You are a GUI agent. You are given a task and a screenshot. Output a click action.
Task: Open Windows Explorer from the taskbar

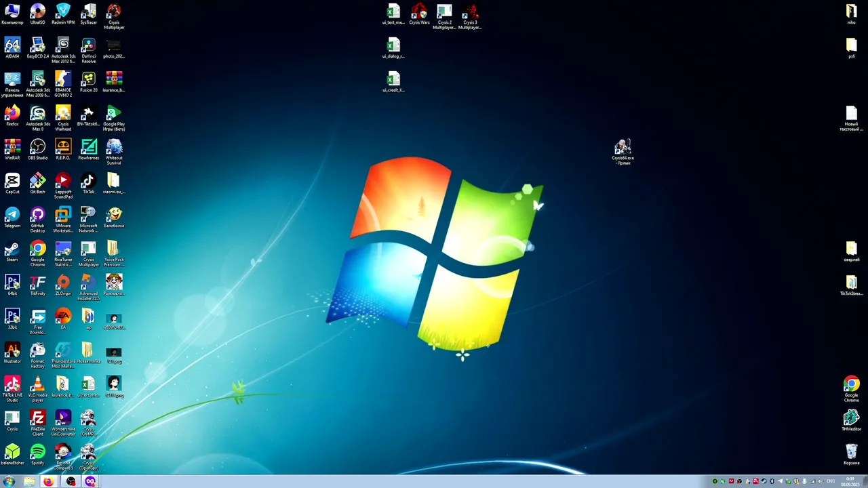pos(29,481)
